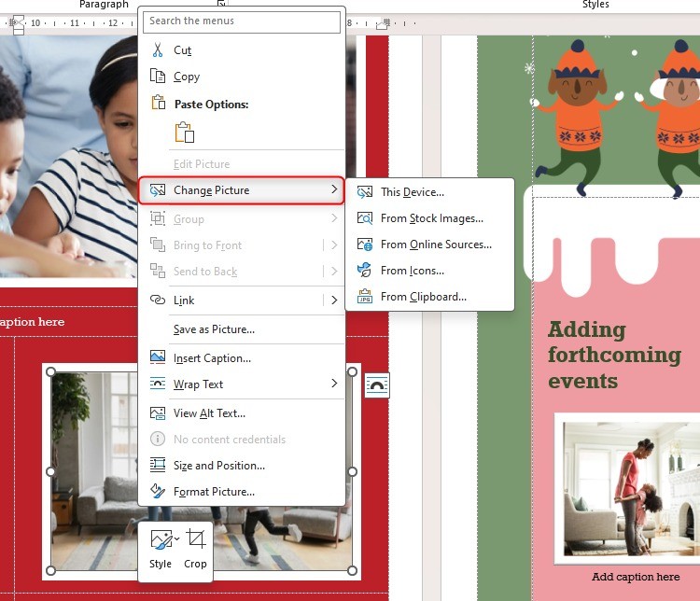This screenshot has width=700, height=601.
Task: Click the Link chain icon
Action: (158, 300)
